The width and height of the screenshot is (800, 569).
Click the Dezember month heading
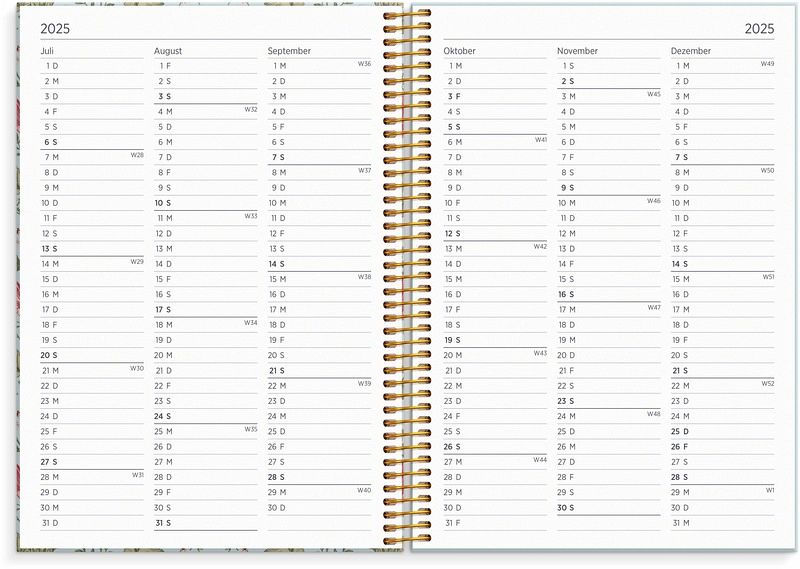click(x=691, y=51)
